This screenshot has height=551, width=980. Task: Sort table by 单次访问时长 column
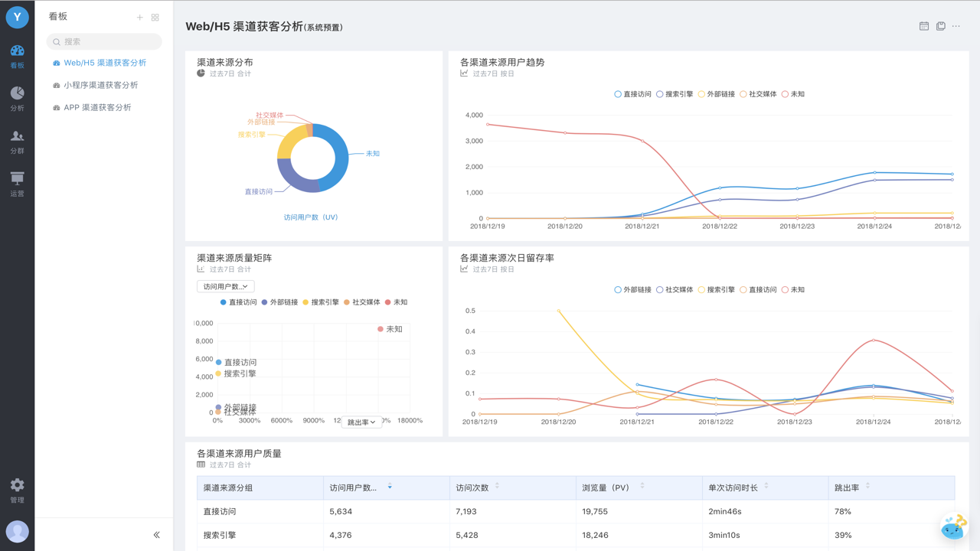tap(766, 487)
